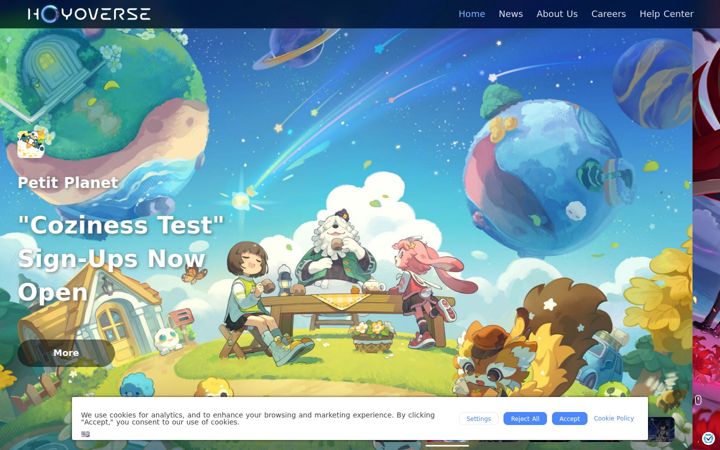The height and width of the screenshot is (450, 720).
Task: Go to the Home nav item
Action: coord(472,14)
